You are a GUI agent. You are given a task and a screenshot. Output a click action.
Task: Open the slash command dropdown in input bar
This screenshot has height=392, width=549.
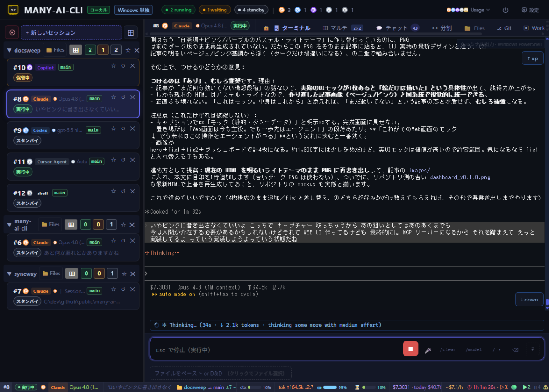[496, 349]
